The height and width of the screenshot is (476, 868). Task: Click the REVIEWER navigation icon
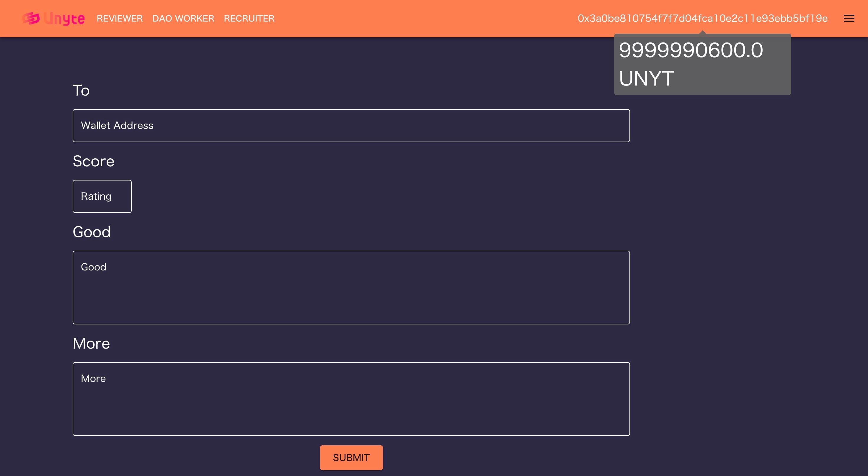tap(120, 18)
